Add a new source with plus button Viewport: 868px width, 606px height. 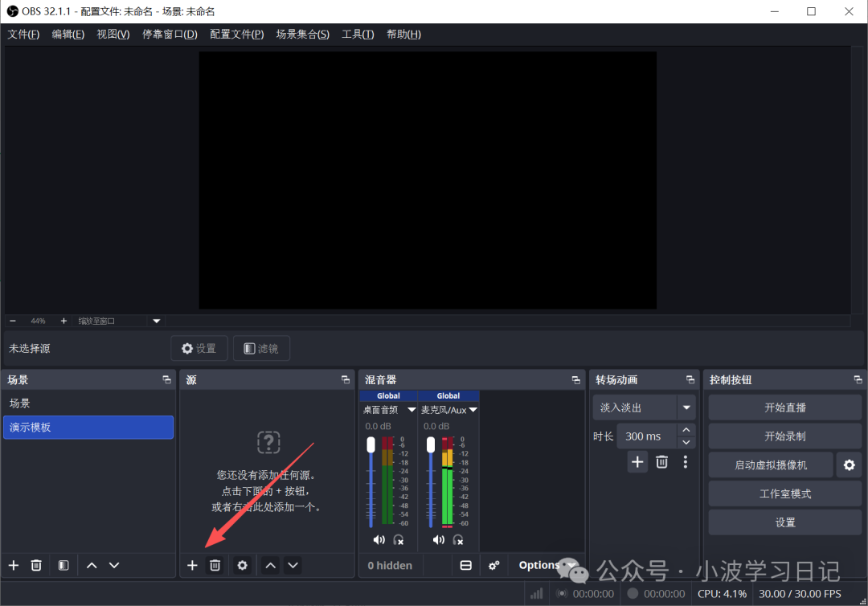coord(192,565)
